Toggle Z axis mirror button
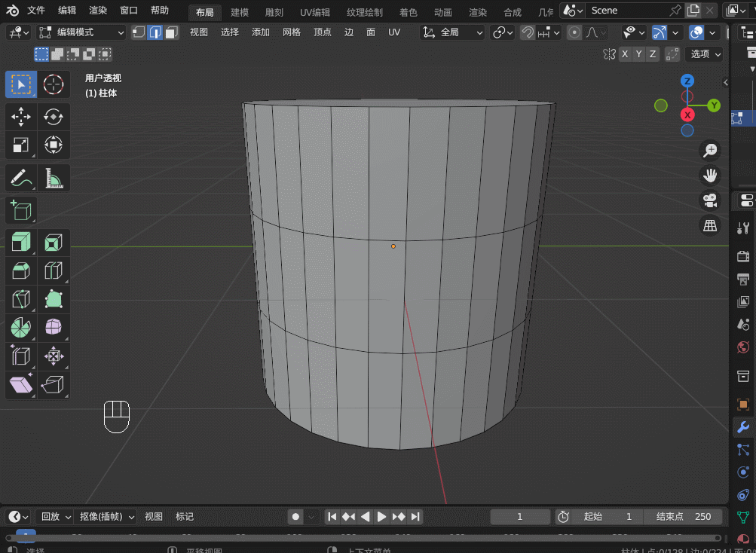 tap(653, 54)
